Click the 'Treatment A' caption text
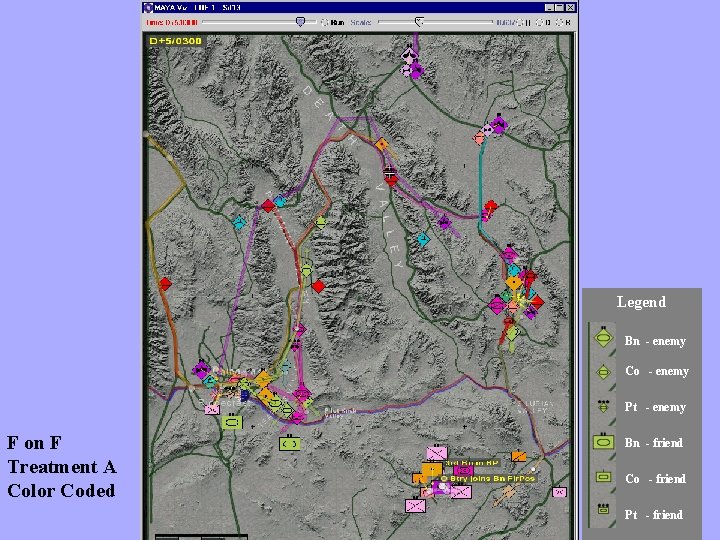The width and height of the screenshot is (720, 540). coord(62,467)
